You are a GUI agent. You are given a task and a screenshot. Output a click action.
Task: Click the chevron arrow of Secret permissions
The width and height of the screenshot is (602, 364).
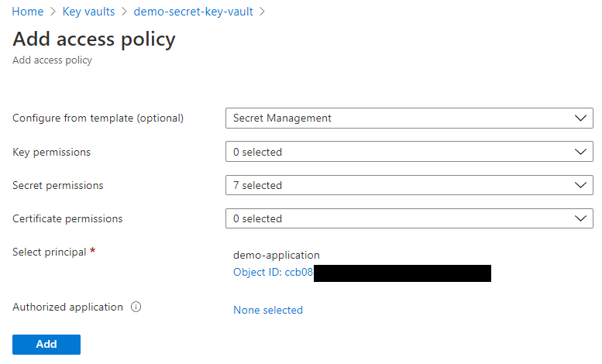tap(581, 185)
